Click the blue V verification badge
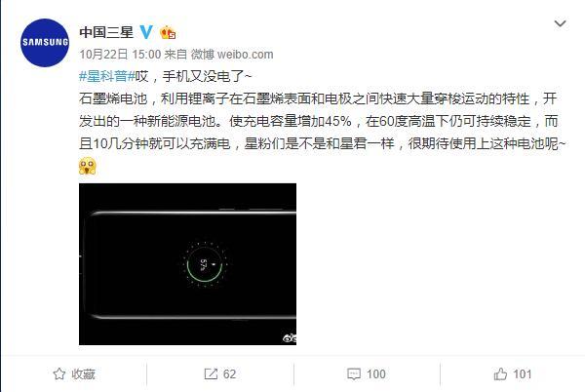The width and height of the screenshot is (585, 392). click(146, 32)
